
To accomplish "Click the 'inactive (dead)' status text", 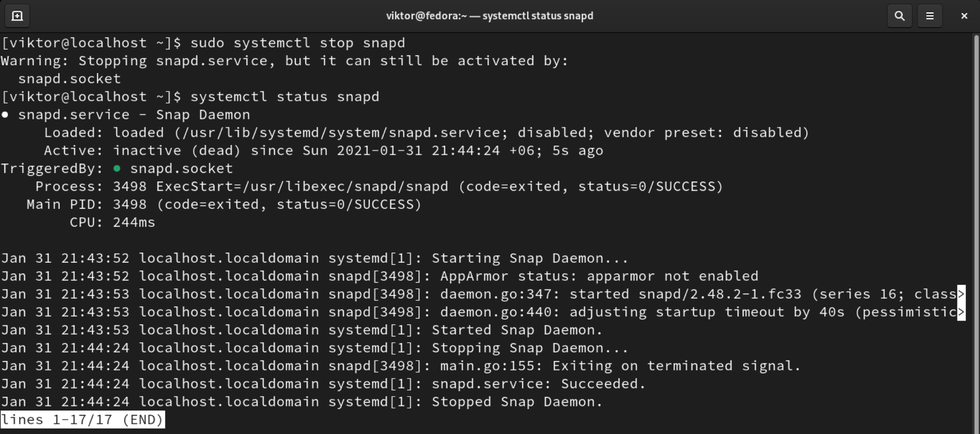I will tap(177, 151).
